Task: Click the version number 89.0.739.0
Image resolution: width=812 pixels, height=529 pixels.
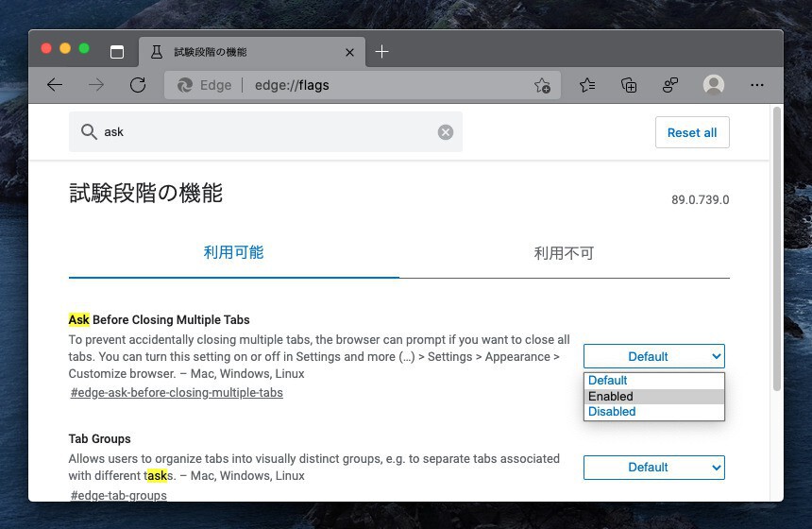Action: (x=701, y=200)
